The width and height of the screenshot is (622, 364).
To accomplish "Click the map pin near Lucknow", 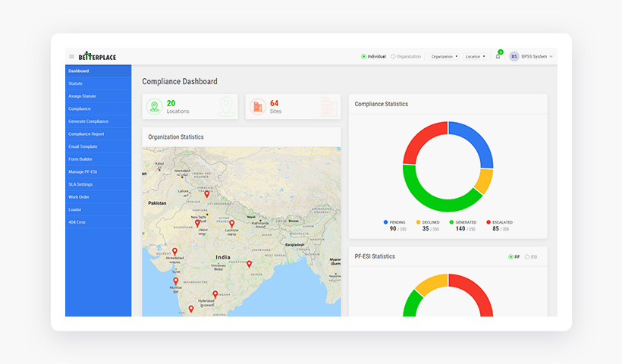I will [231, 224].
